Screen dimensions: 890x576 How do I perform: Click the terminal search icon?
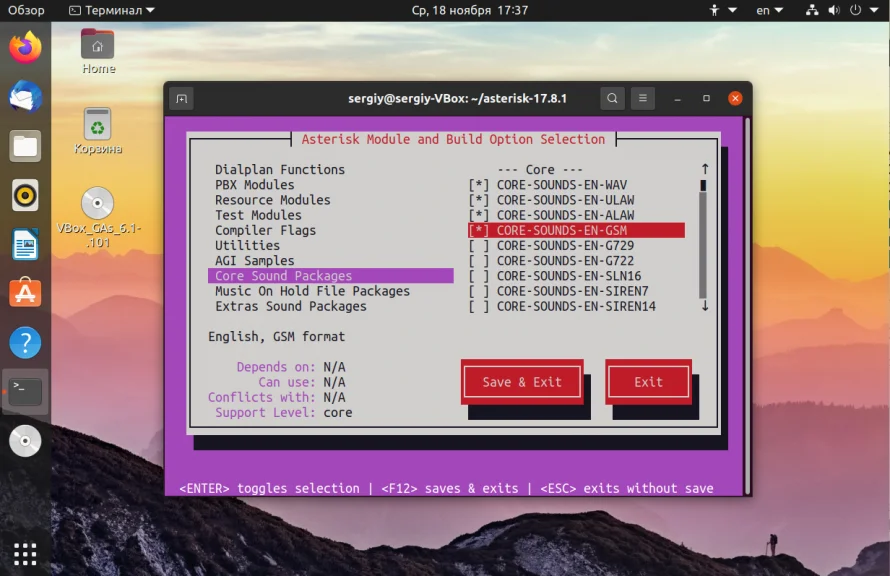(x=611, y=98)
